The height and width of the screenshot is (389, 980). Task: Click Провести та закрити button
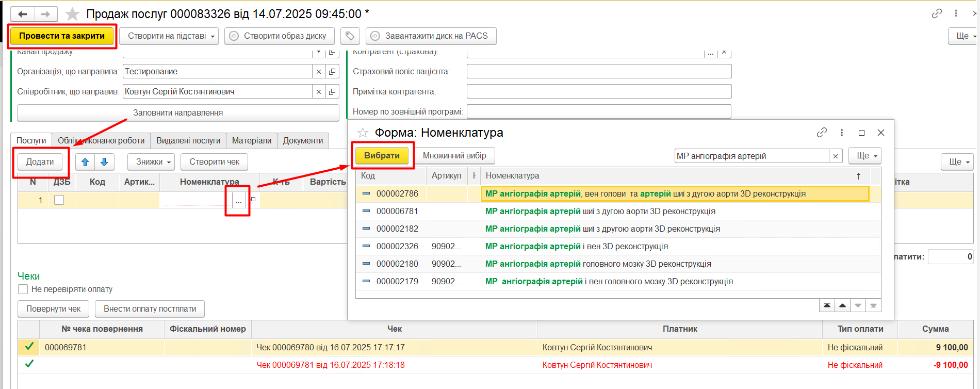click(62, 36)
